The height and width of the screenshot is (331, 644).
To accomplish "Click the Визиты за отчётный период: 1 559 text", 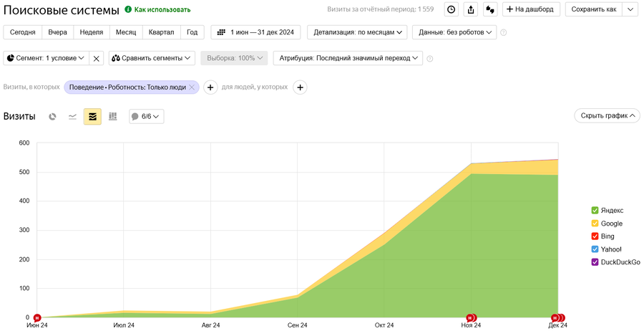I will click(381, 9).
